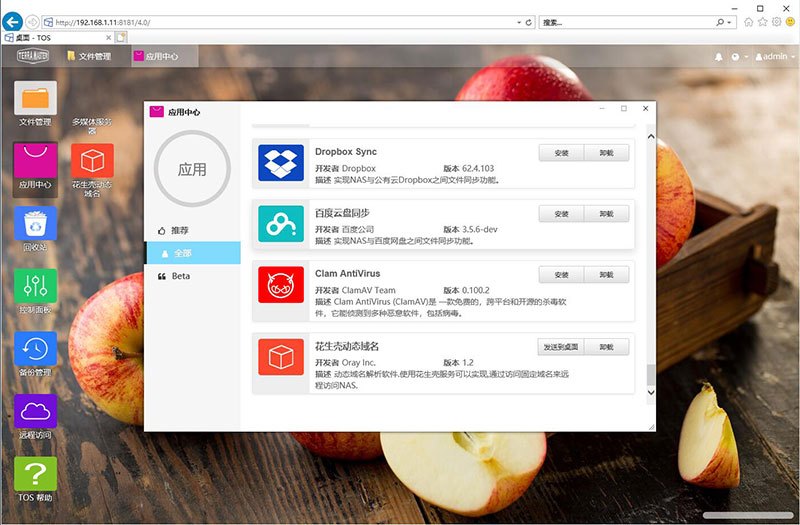Click the 开发者 ClamAV Team text
Screen dimensions: 800x525
pos(355,290)
